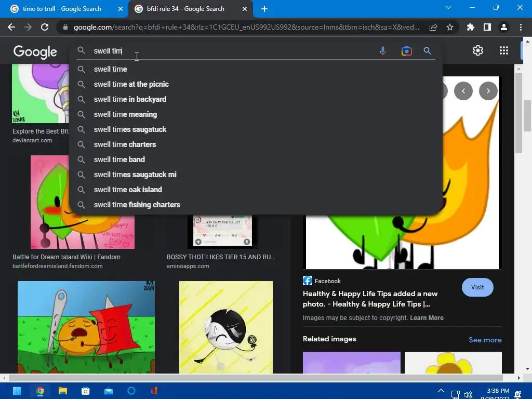Close the 'bfdi rule 34' tab

tap(245, 9)
